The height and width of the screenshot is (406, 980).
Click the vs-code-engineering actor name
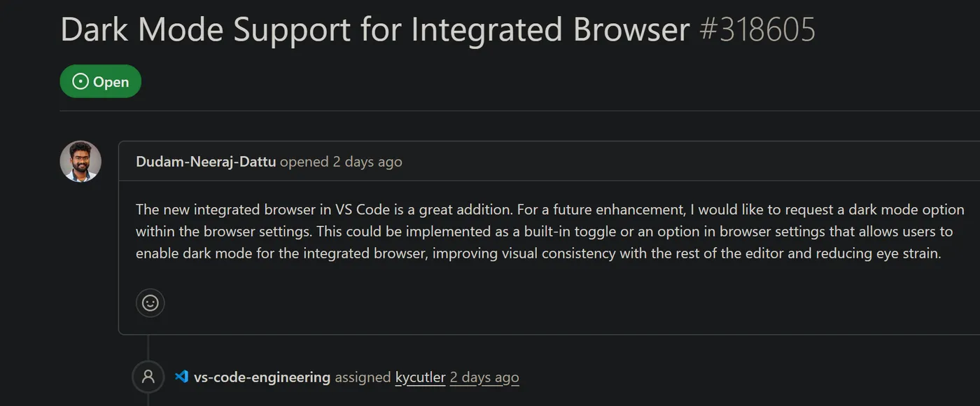click(x=262, y=377)
